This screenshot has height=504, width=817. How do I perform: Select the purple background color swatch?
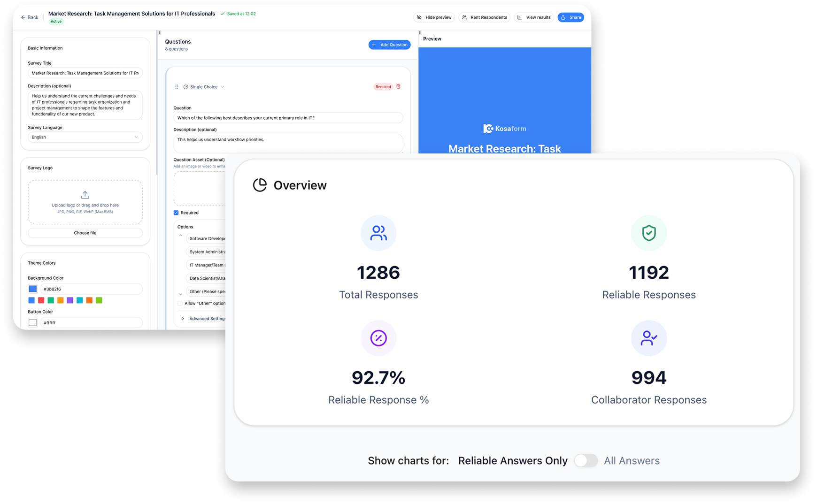(70, 300)
